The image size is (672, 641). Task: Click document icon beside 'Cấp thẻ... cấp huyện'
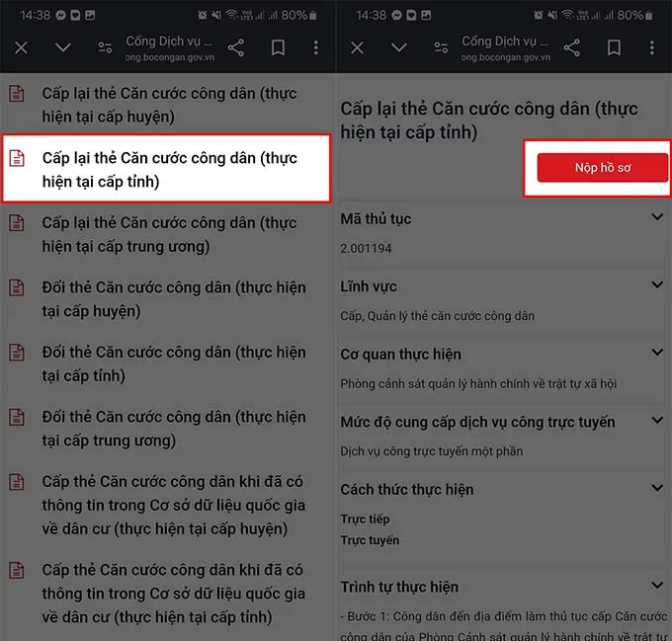(x=17, y=482)
